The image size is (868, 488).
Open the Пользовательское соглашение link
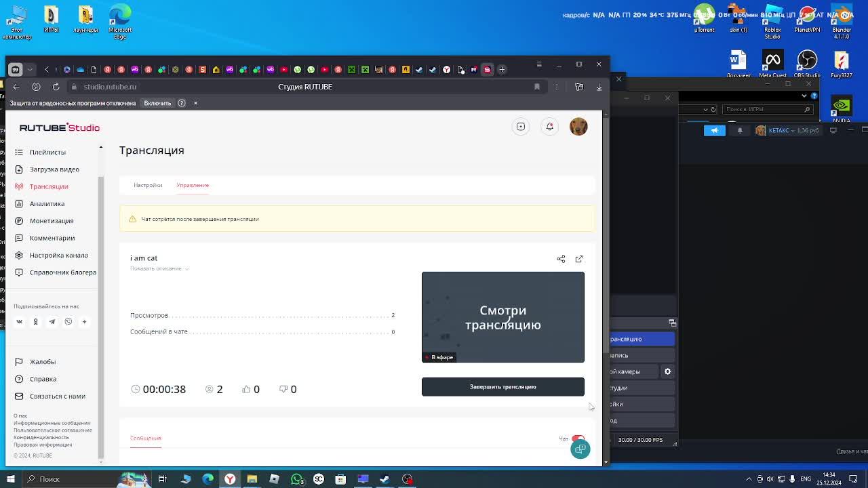coord(53,430)
